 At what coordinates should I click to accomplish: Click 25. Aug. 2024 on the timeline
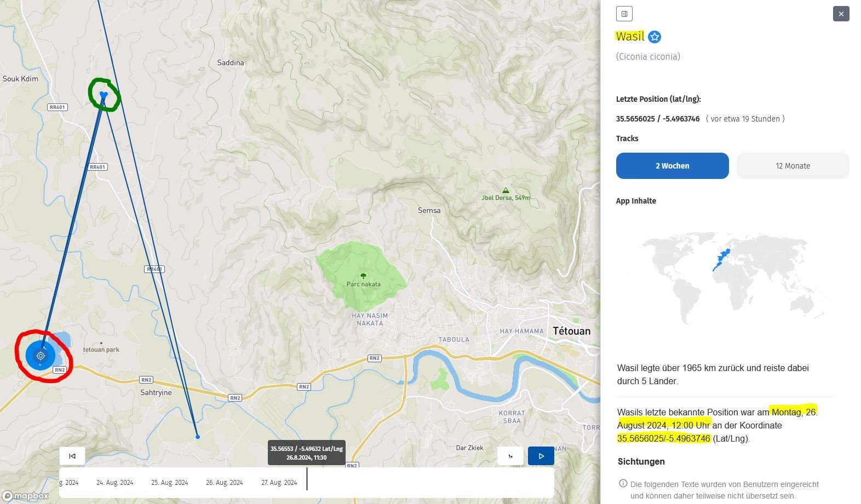[169, 483]
